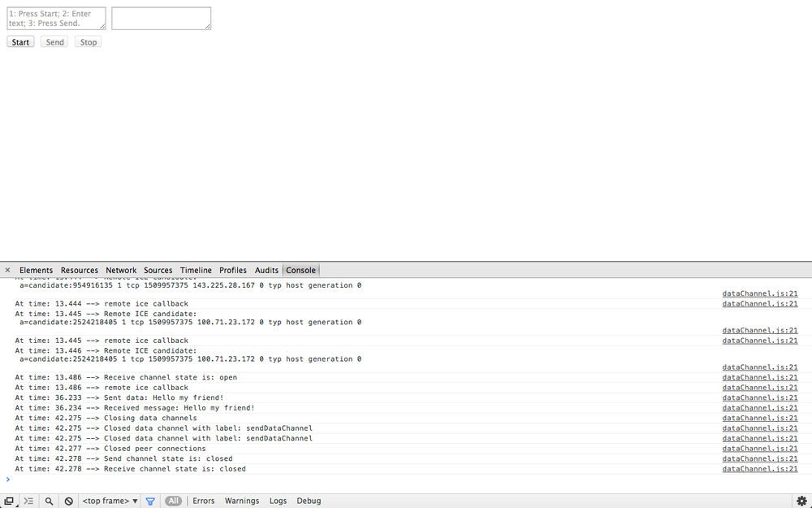
Task: Switch to the Network tab
Action: [121, 270]
